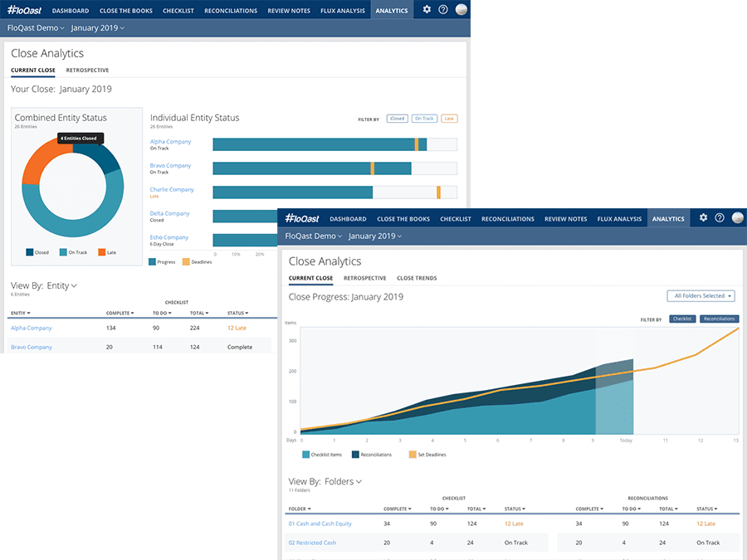
Task: Sort Status column in entity table
Action: click(x=237, y=313)
